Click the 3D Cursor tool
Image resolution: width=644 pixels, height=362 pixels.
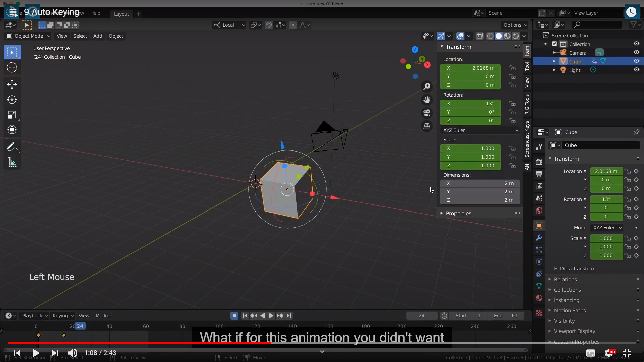12,67
